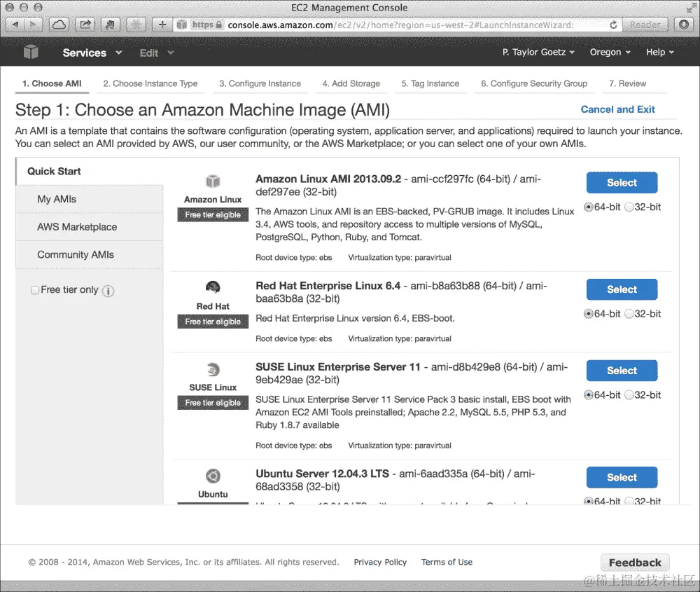Click Amazon Linux AMI logo icon
This screenshot has height=592, width=700.
click(213, 181)
